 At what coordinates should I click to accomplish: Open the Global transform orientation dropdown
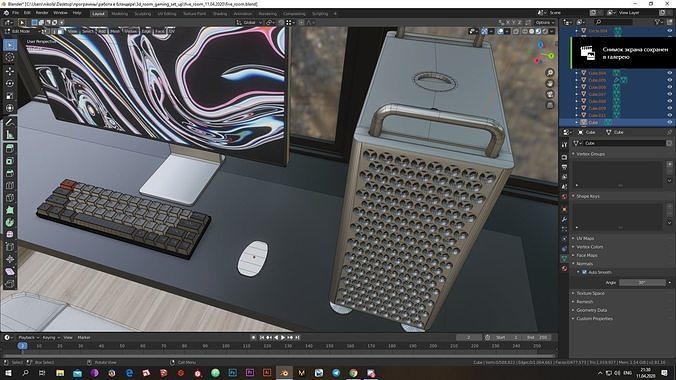tap(249, 22)
